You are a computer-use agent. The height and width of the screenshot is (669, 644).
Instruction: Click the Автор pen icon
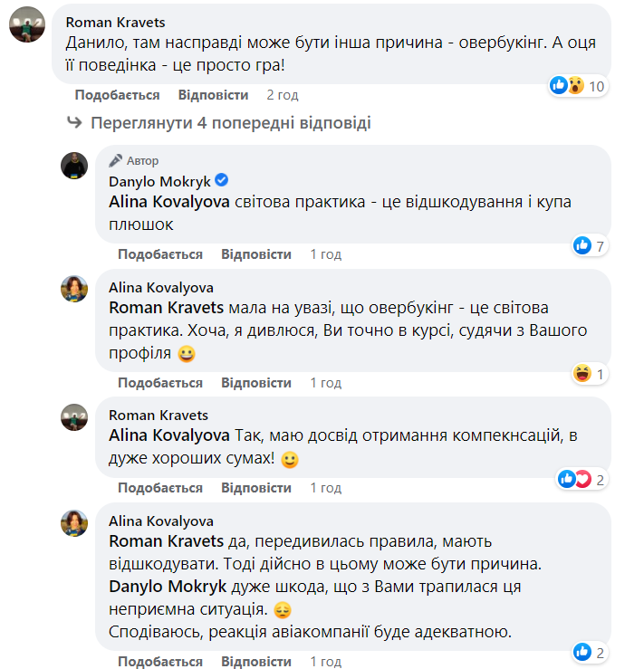point(115,160)
